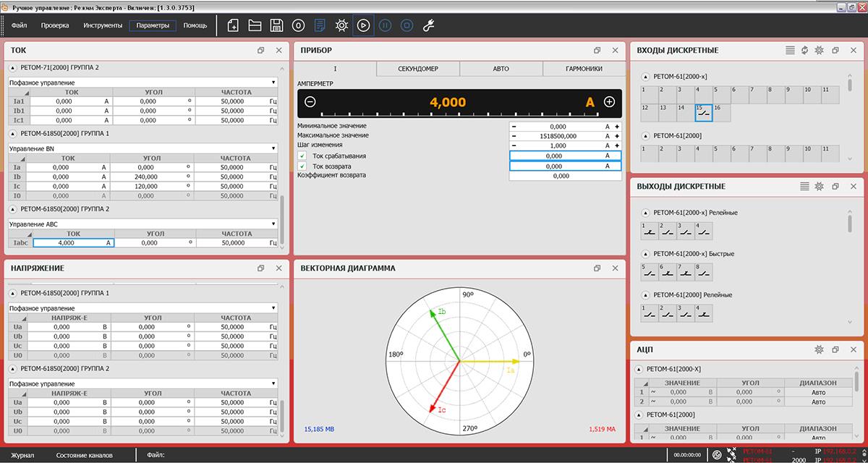Open the settings gear in the main toolbar
868x463 pixels.
[x=341, y=25]
